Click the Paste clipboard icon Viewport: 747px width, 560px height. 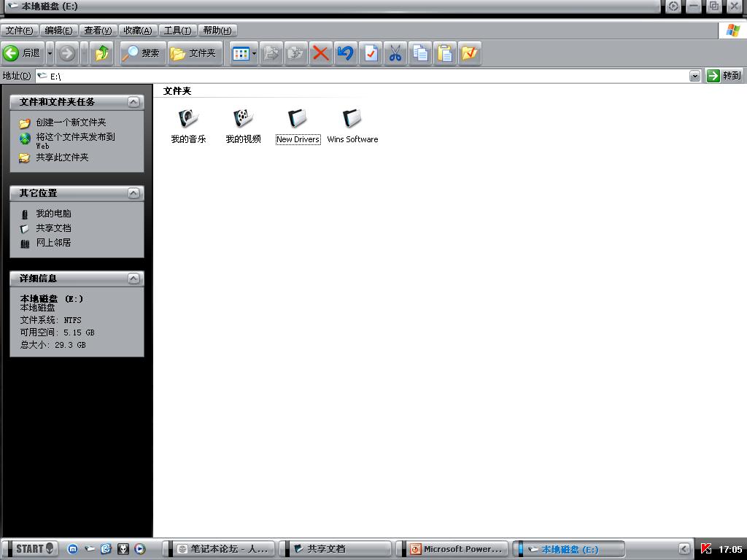tap(445, 52)
